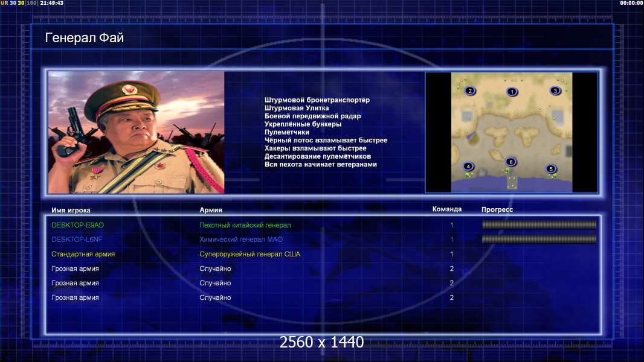Click start position marker 2 on minimap
This screenshot has width=644, height=362.
470,91
